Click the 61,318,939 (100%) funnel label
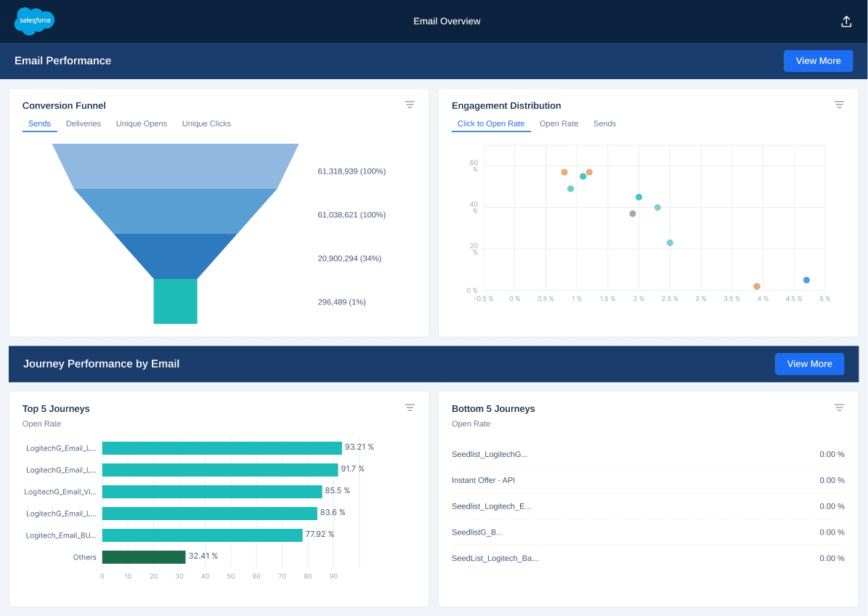The width and height of the screenshot is (868, 616). pos(352,171)
